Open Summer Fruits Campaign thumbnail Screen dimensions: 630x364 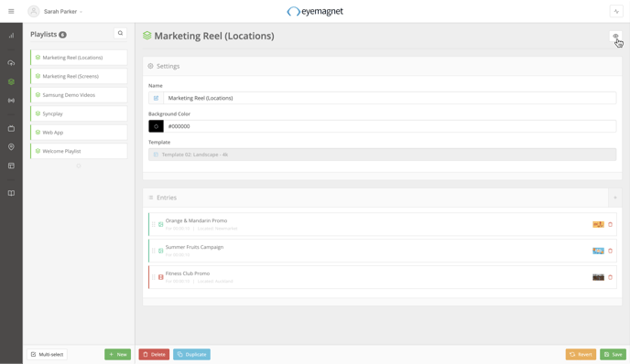[x=598, y=251]
